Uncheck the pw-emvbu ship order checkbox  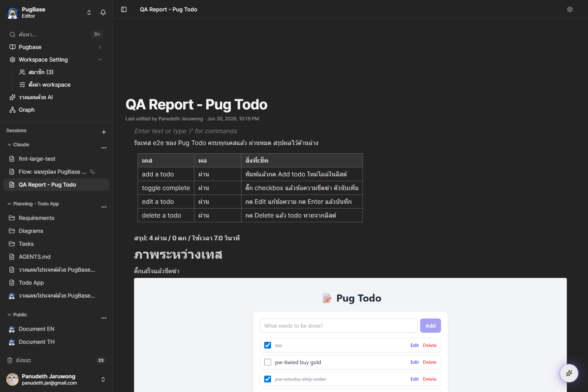click(x=268, y=379)
